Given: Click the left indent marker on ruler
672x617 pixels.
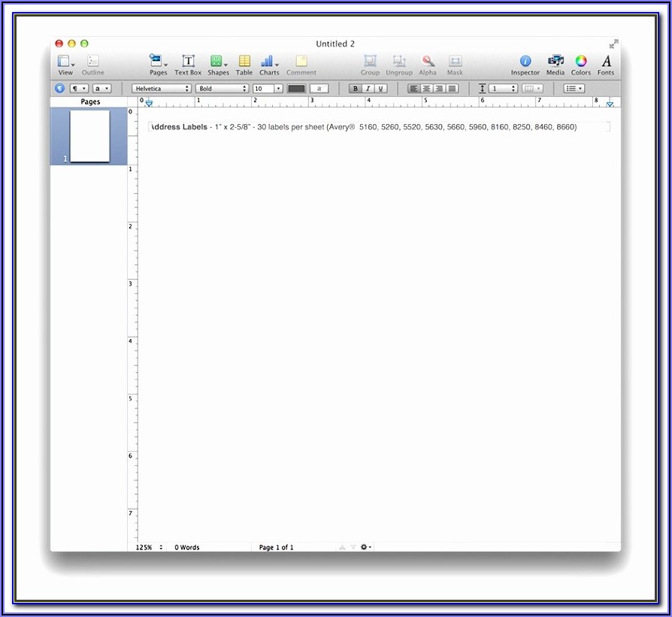Looking at the screenshot, I should [149, 103].
